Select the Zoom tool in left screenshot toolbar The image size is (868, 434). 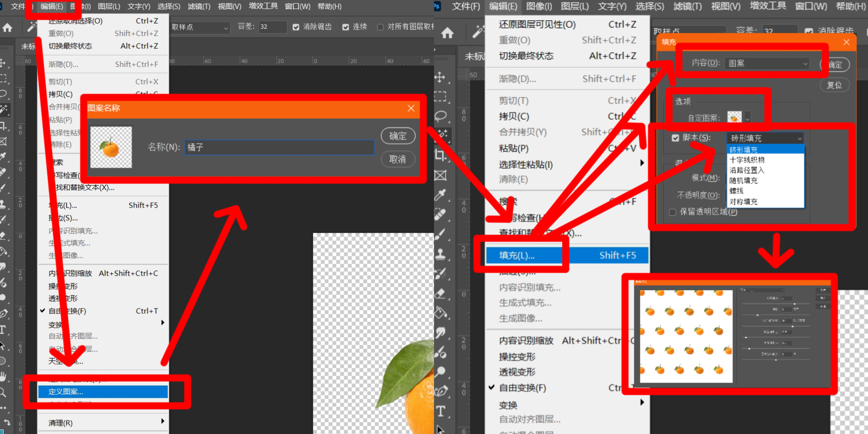3,392
